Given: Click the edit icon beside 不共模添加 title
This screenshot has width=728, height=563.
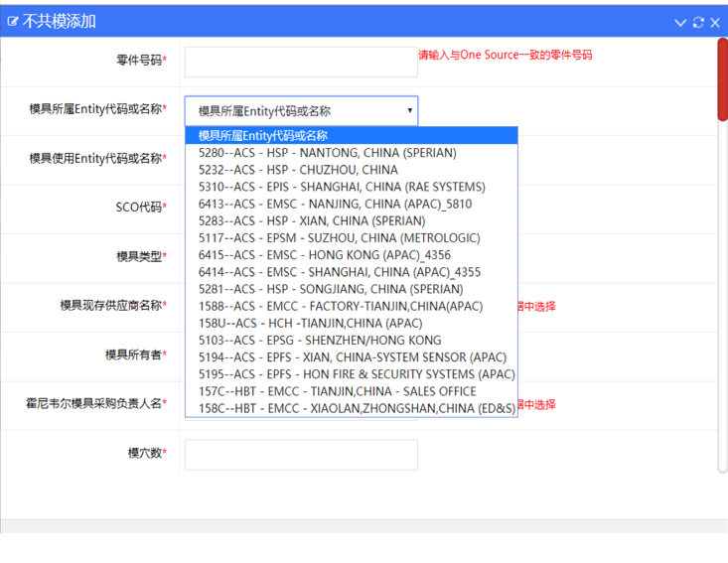Looking at the screenshot, I should click(x=13, y=22).
